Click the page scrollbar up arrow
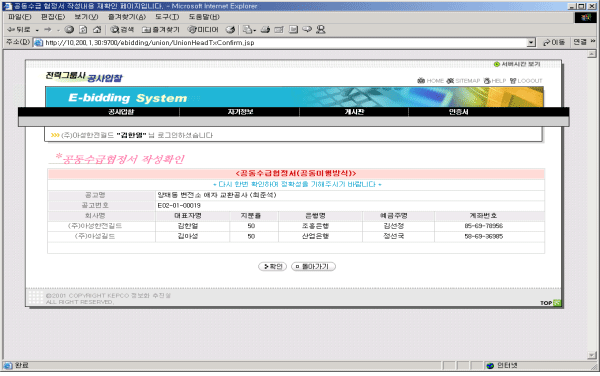 592,54
